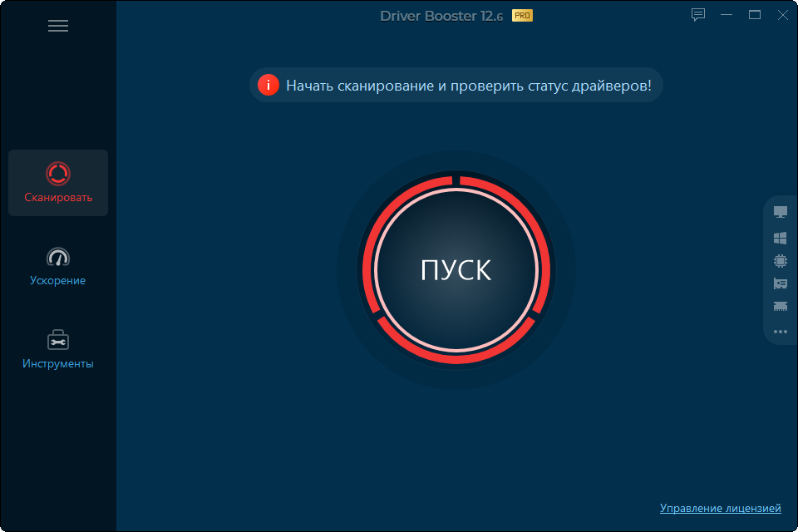
Task: Click the Driver Booster 12.6 title text
Action: point(441,16)
